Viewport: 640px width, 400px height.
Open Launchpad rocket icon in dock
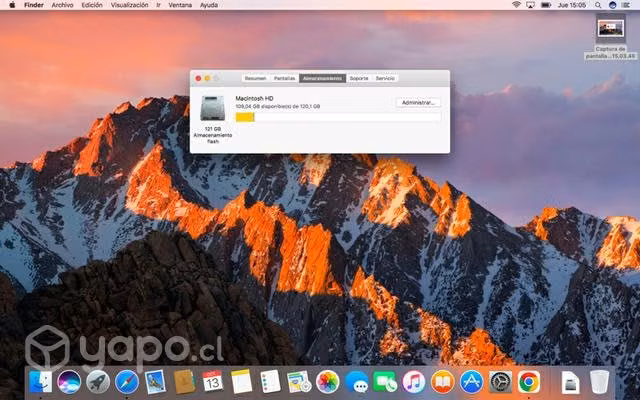98,382
